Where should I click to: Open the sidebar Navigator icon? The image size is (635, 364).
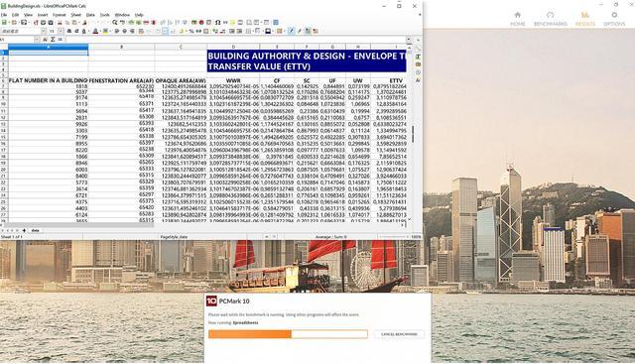pos(418,72)
